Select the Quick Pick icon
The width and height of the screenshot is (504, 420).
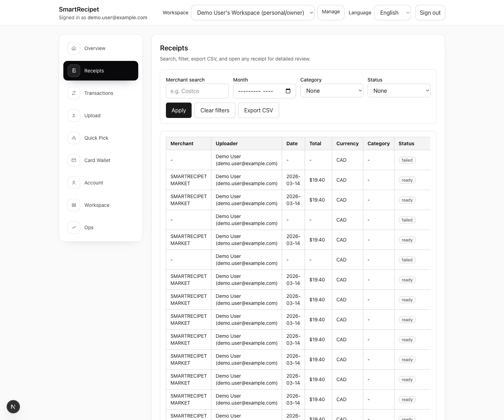pyautogui.click(x=73, y=138)
